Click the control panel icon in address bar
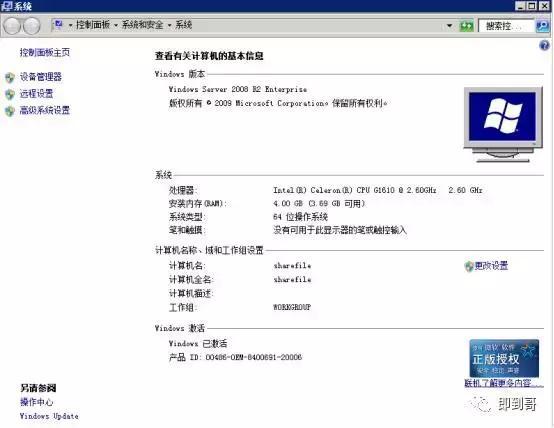 (58, 25)
